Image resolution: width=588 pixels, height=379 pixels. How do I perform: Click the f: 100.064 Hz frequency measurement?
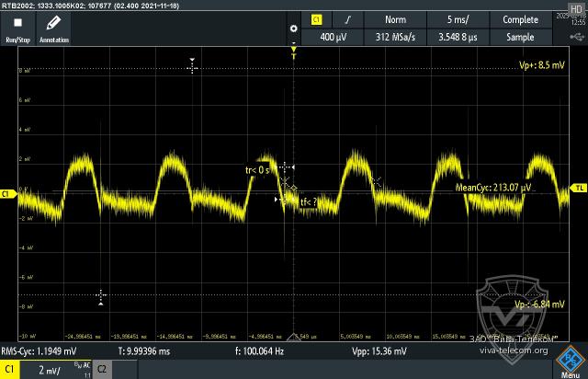point(259,351)
